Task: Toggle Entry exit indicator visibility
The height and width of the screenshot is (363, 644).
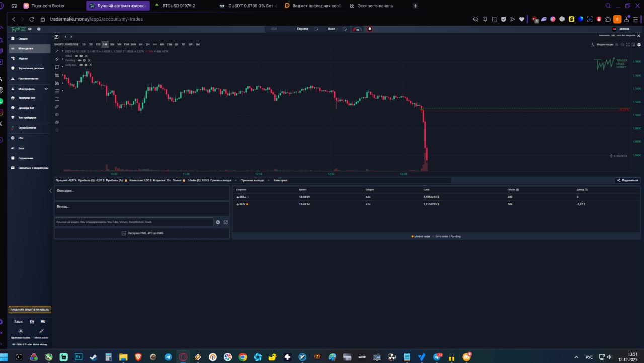Action: (x=81, y=65)
